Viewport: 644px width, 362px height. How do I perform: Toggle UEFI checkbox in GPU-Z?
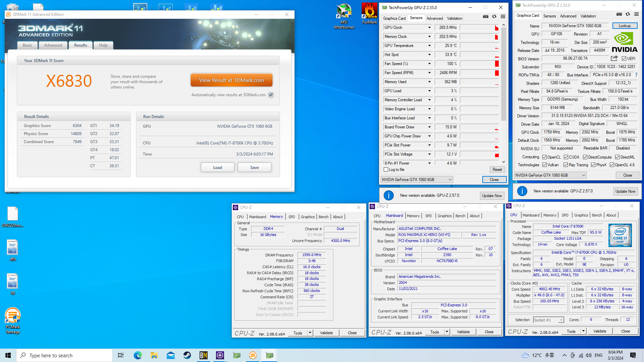pyautogui.click(x=624, y=58)
